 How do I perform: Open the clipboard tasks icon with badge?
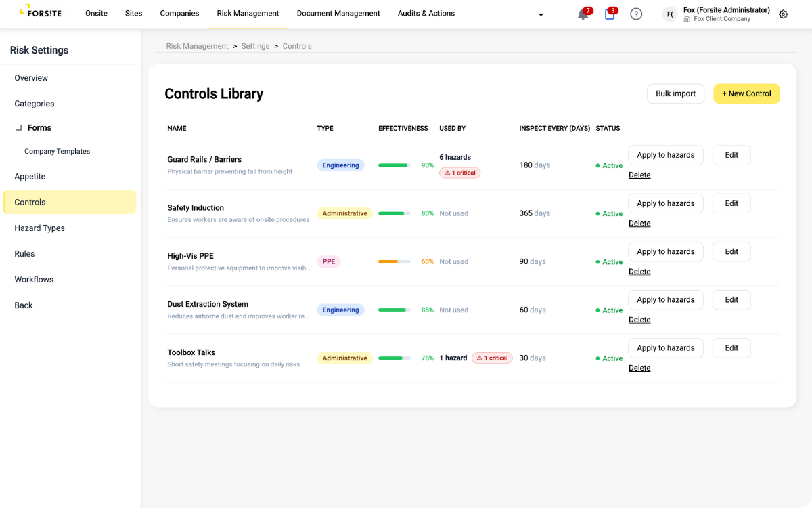(x=609, y=14)
